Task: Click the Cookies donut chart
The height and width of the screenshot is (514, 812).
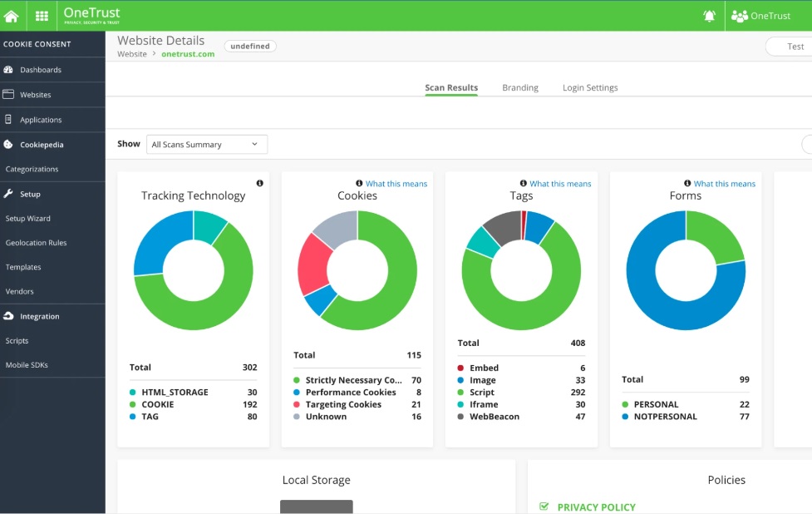Action: (x=357, y=270)
